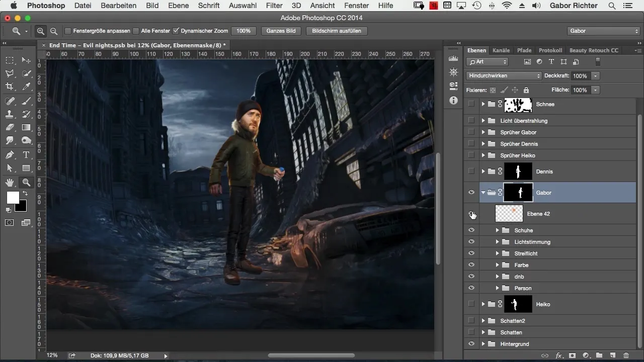
Task: Enable Fenstergröße anpassen checkbox
Action: pos(68,31)
